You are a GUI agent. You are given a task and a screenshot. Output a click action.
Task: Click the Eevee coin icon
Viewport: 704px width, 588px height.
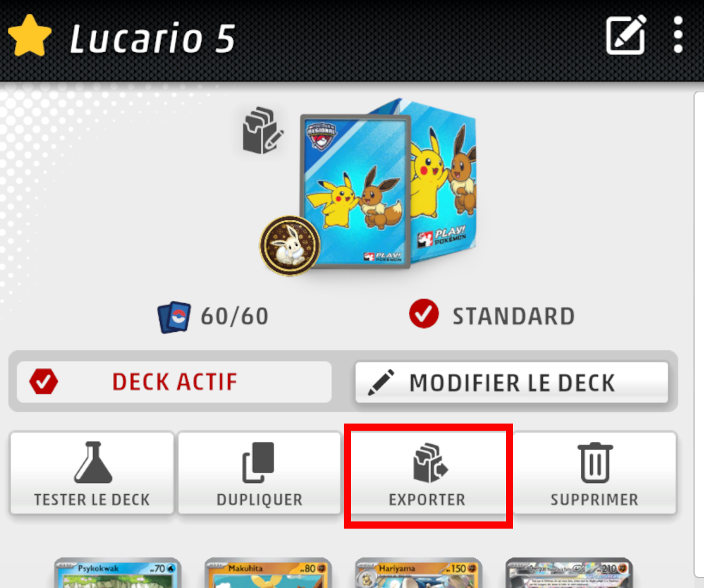point(290,245)
